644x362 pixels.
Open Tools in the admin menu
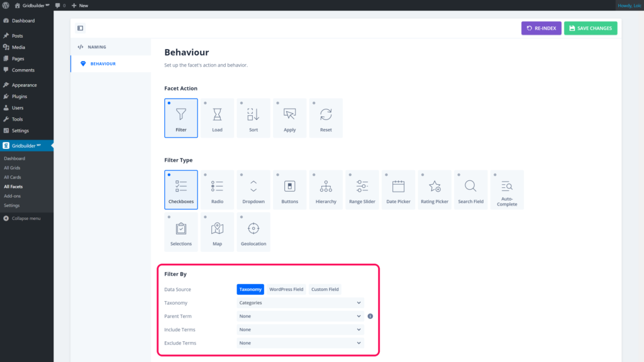click(x=26, y=119)
